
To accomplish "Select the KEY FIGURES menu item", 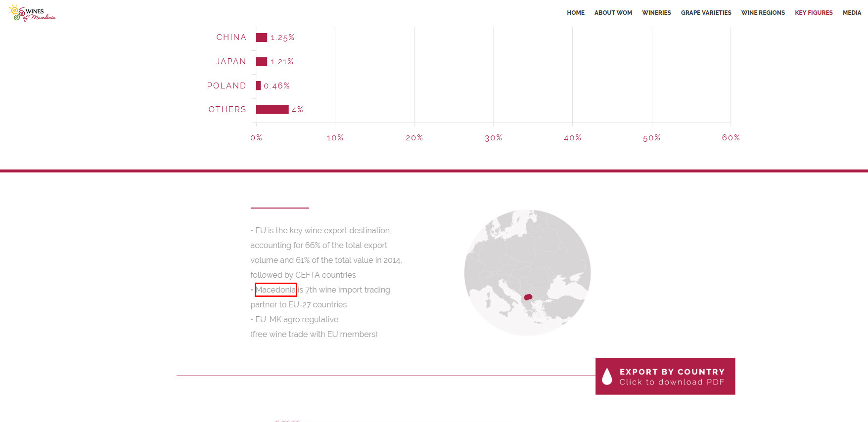I will pos(814,13).
